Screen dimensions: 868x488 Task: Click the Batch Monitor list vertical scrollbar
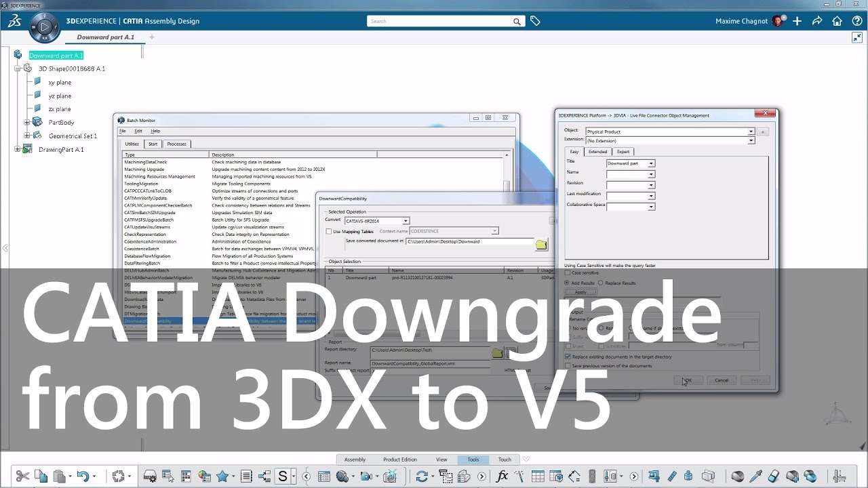(507, 171)
